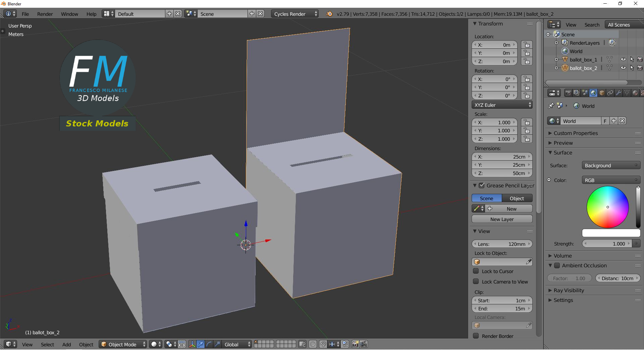
Task: Click the Clip End value field
Action: click(502, 308)
